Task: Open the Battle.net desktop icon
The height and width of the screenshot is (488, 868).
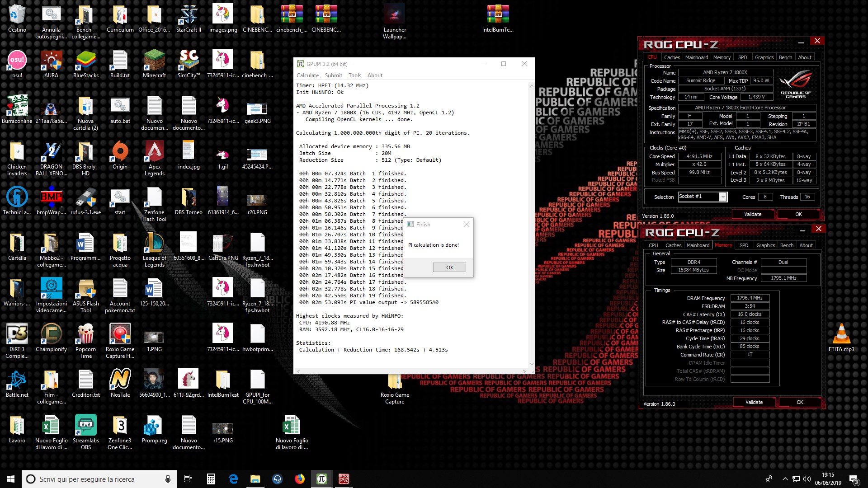Action: [x=17, y=384]
